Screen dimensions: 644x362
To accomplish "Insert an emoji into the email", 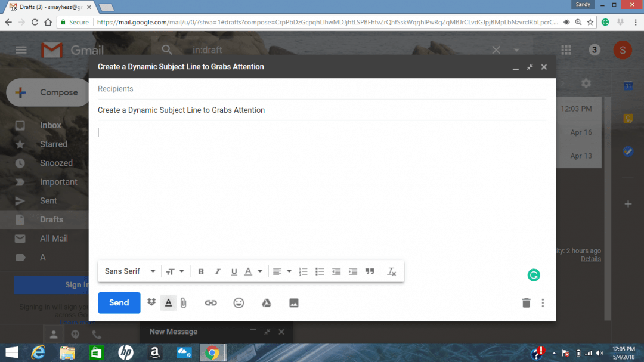I will (x=239, y=302).
